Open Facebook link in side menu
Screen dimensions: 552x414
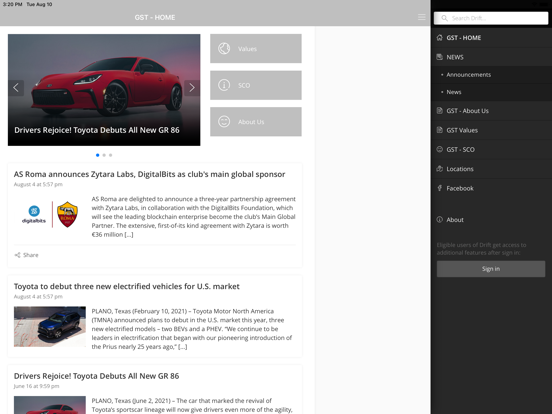[x=491, y=188]
